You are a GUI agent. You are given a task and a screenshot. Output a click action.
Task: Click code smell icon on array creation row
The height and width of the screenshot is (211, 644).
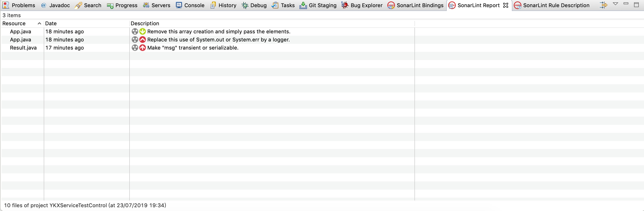pos(135,32)
